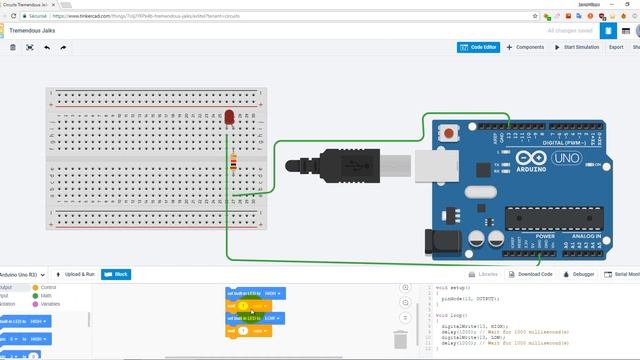
Task: Click the flame-shaped extension icon in Chrome
Action: pos(623,16)
